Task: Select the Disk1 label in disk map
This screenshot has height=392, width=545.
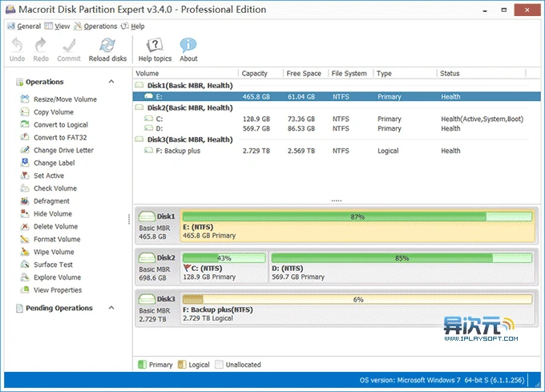Action: click(165, 216)
